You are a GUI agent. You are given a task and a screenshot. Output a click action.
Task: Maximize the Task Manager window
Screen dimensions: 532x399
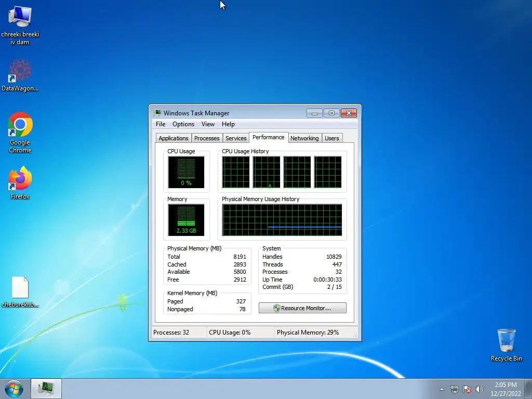[x=331, y=113]
